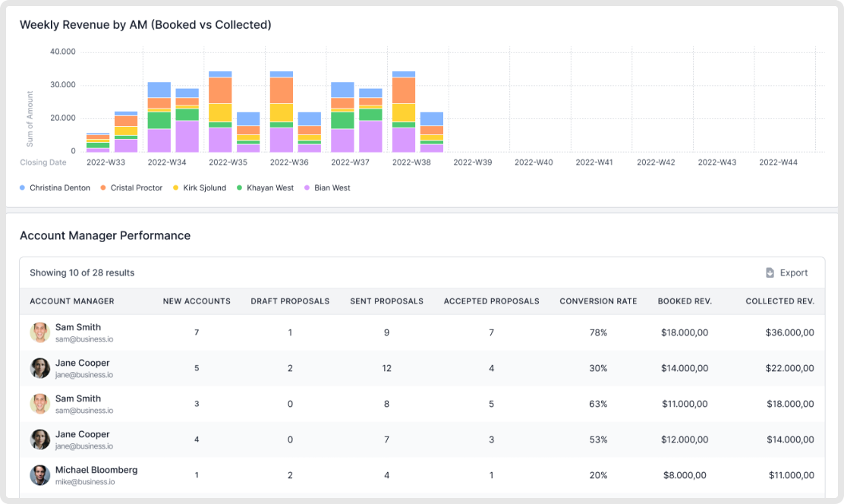Sort by Draft Proposals column header
The image size is (844, 504).
290,301
